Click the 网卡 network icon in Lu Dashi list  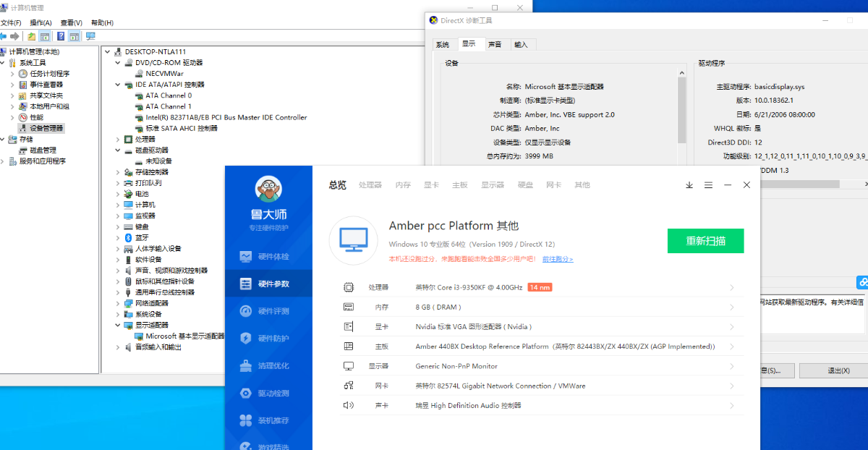tap(349, 386)
